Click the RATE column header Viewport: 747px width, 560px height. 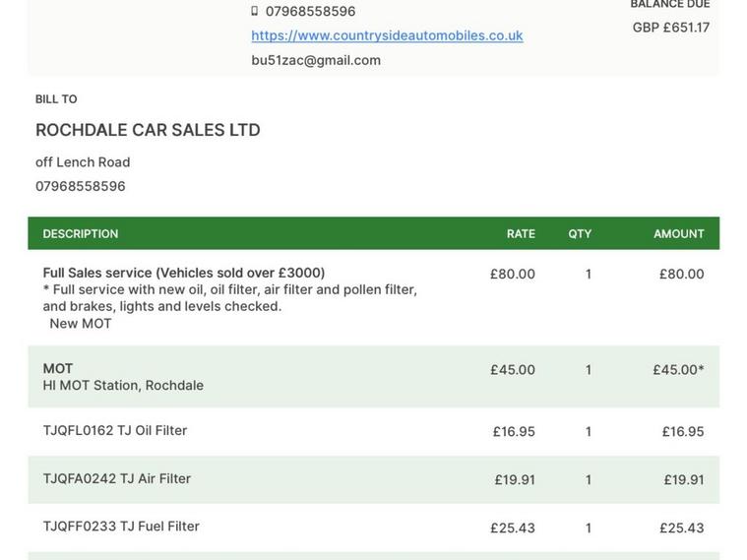point(521,233)
